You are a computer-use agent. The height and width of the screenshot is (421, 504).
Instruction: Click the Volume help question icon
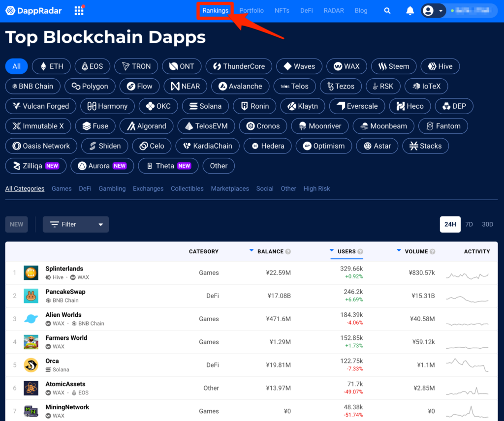tap(433, 251)
